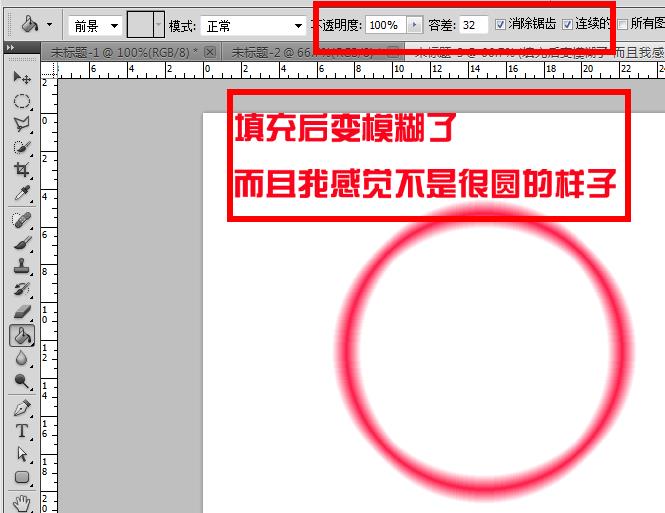Select the Crop tool
The height and width of the screenshot is (513, 665).
click(21, 170)
